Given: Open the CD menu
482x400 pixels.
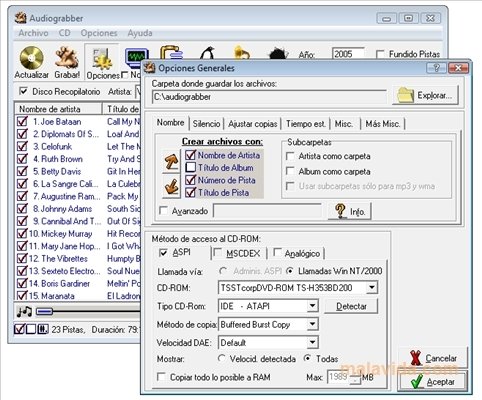Looking at the screenshot, I should coord(65,33).
